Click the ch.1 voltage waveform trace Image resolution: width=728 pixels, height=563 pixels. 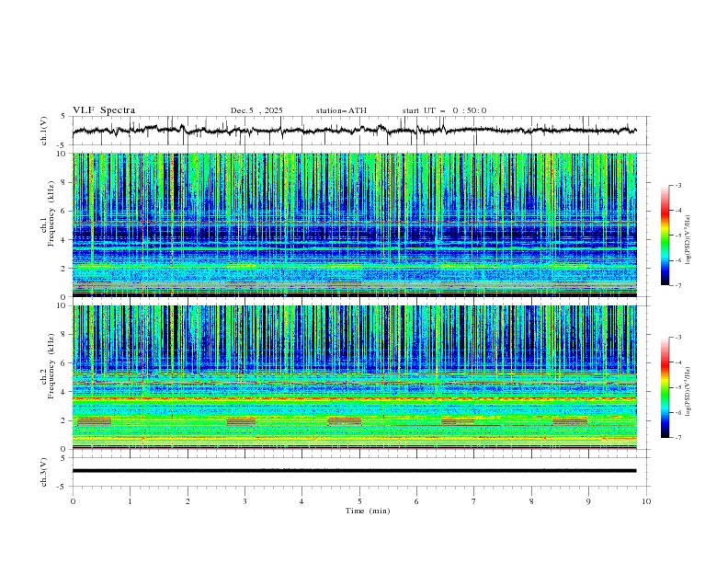pyautogui.click(x=354, y=131)
